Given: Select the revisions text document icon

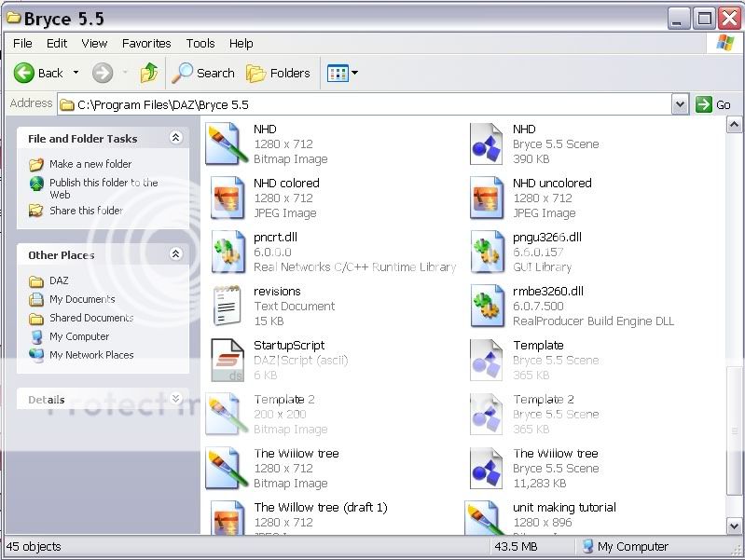Looking at the screenshot, I should click(227, 306).
